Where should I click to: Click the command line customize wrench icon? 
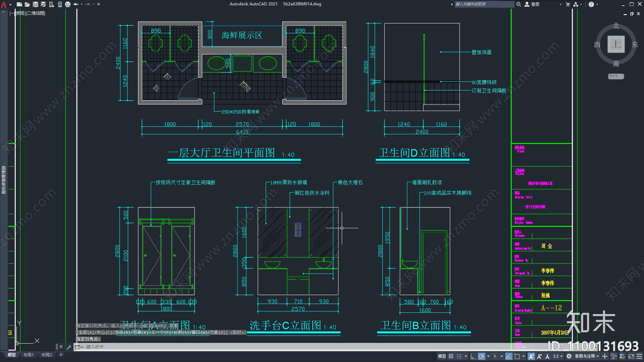click(x=69, y=347)
